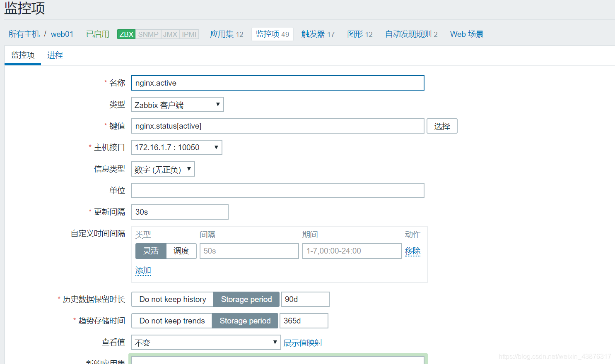Focus the 更新间隔 field showing 30s
The width and height of the screenshot is (615, 364).
[180, 212]
